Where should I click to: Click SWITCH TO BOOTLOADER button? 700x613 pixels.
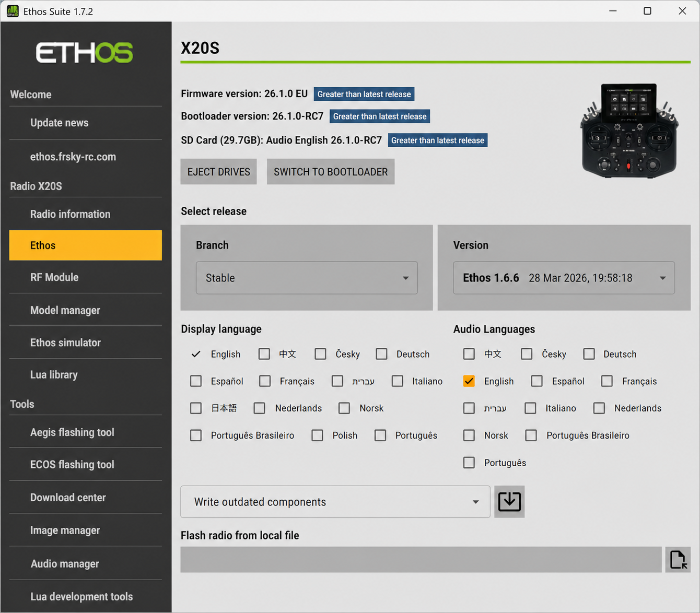point(331,172)
